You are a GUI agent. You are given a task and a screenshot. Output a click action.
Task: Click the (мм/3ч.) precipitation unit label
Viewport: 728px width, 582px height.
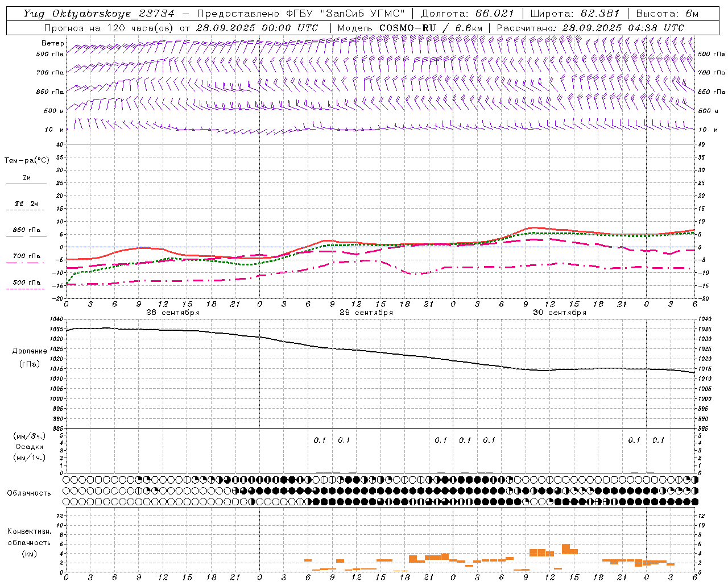tap(30, 436)
